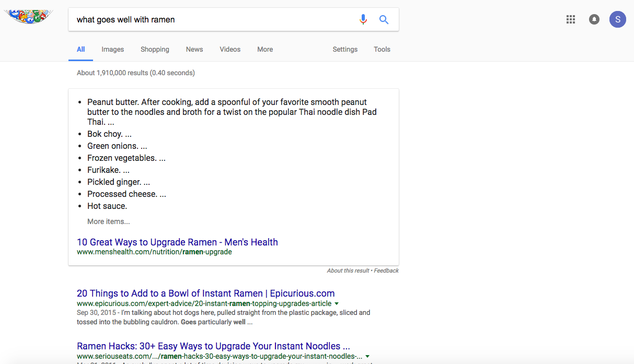The height and width of the screenshot is (364, 634).
Task: Click the Peanut butter snippet text
Action: click(x=232, y=112)
